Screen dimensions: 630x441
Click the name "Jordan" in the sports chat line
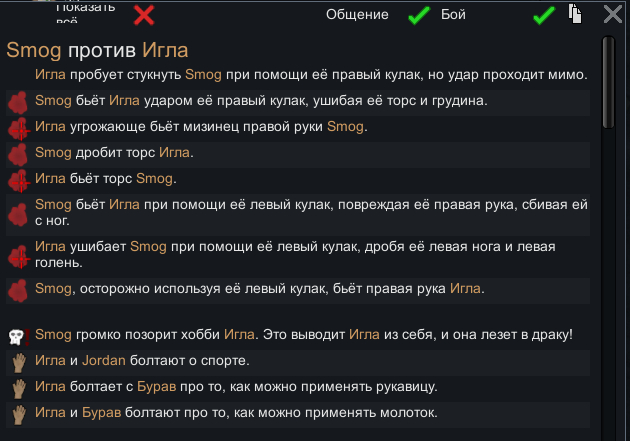105,361
